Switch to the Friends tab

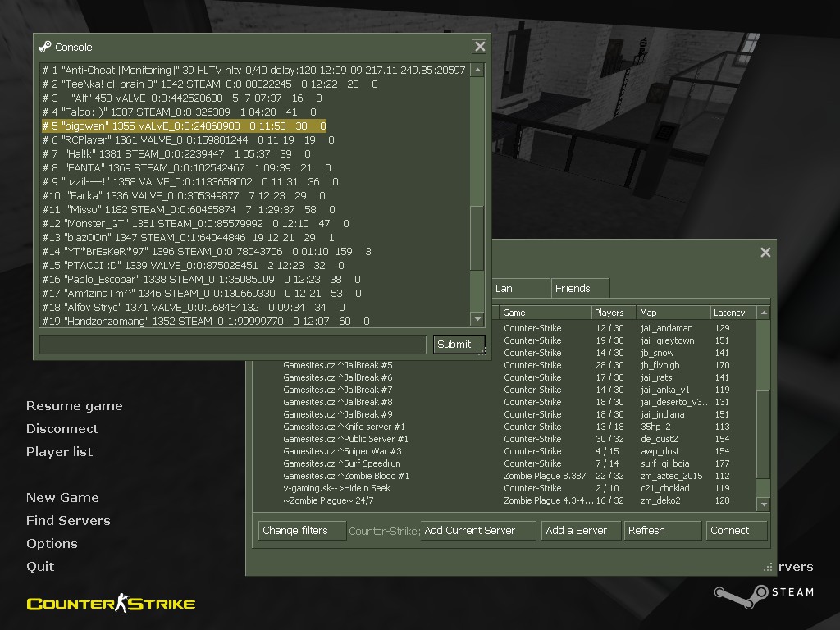click(x=580, y=288)
